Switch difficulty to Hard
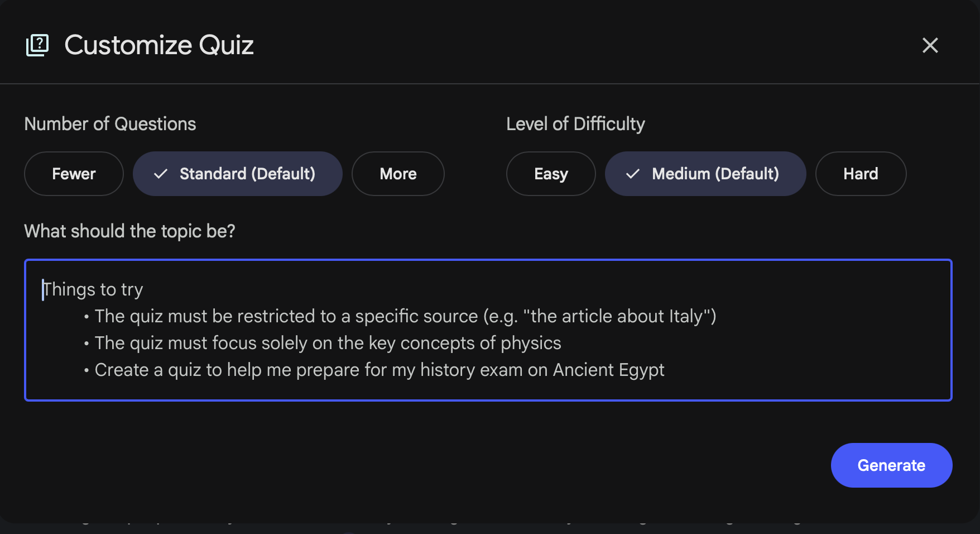This screenshot has height=534, width=980. pyautogui.click(x=861, y=174)
